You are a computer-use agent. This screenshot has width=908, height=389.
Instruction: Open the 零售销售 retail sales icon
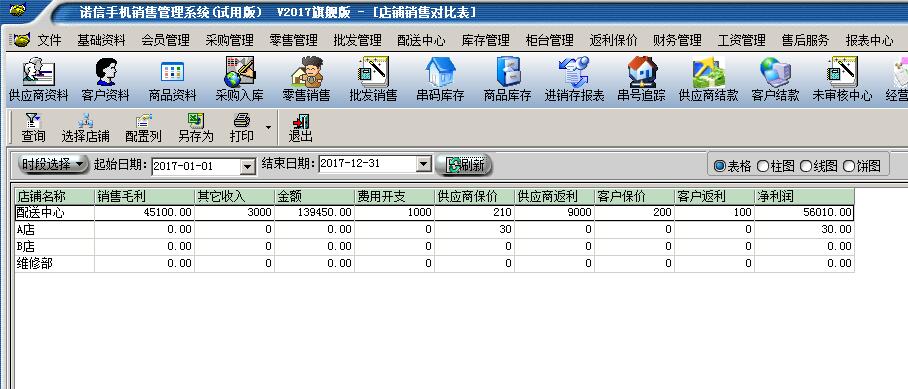coord(306,79)
